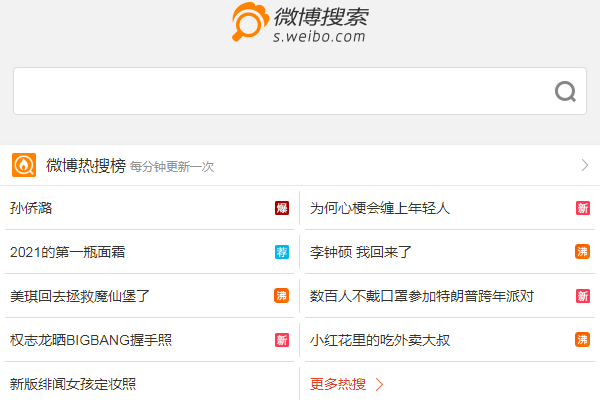Click the 荐 badge beside 2021的第一瓶面霜

282,252
